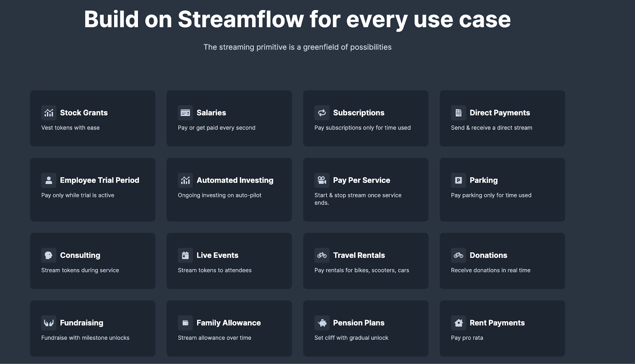
Task: Select the Travel Rentals bicycle icon
Action: point(322,255)
